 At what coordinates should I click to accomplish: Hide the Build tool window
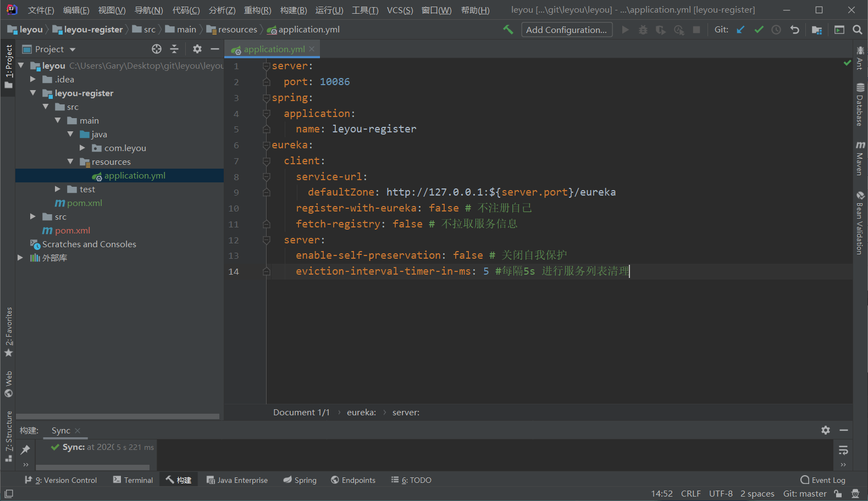click(844, 430)
